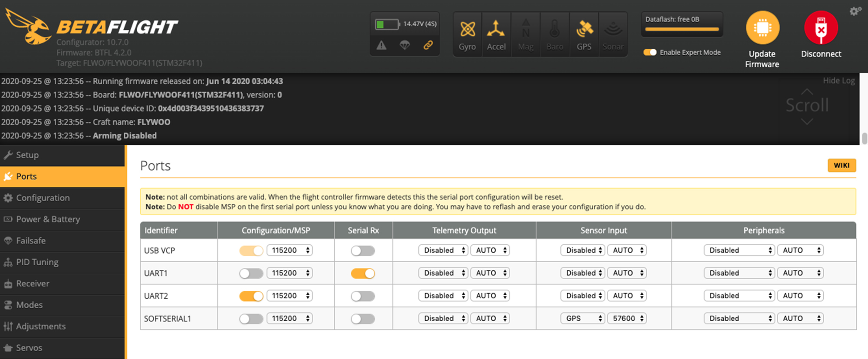Screen dimensions: 868x359
Task: Open Power & Battery tab
Action: tap(62, 219)
